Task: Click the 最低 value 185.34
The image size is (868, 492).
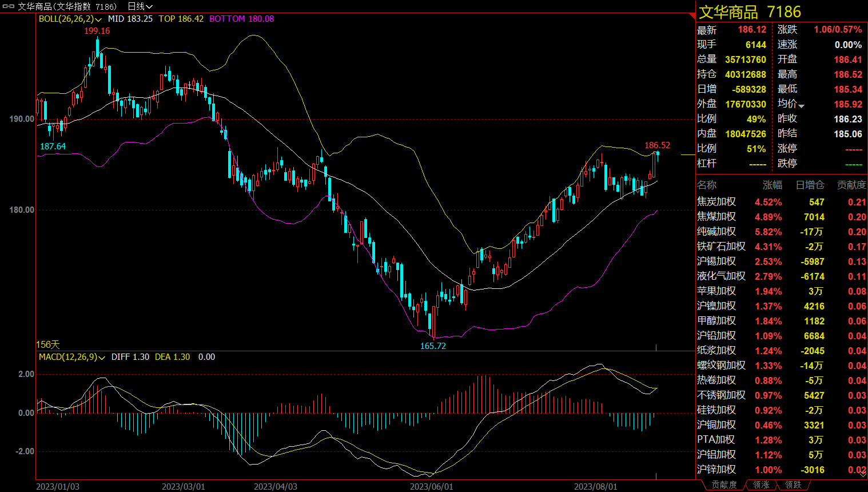Action: tap(848, 89)
